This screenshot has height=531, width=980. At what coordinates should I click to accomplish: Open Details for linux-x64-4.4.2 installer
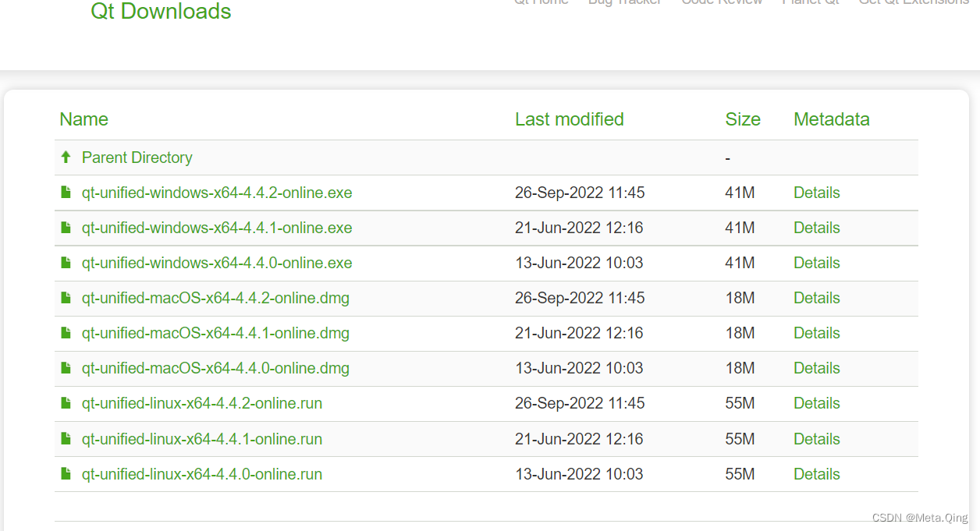[x=817, y=403]
